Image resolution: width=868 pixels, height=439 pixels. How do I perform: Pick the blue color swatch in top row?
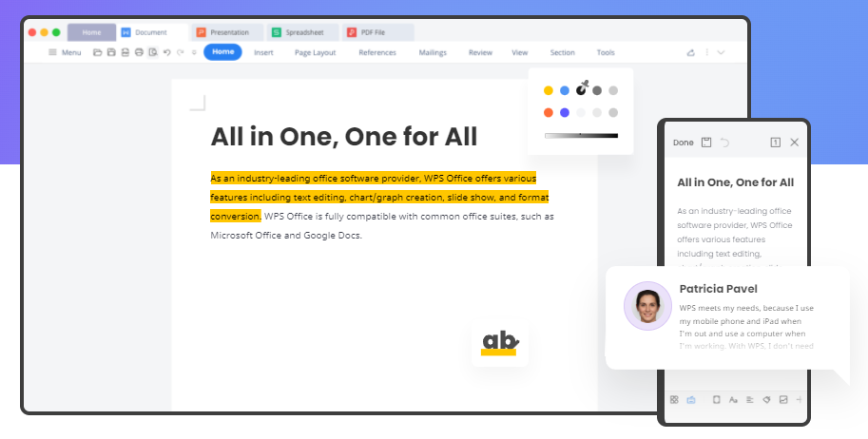[565, 90]
